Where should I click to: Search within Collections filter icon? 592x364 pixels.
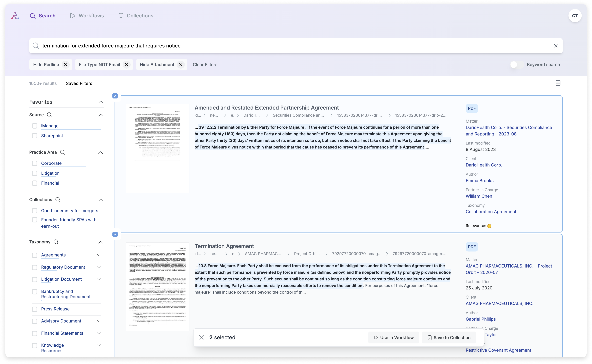(58, 200)
